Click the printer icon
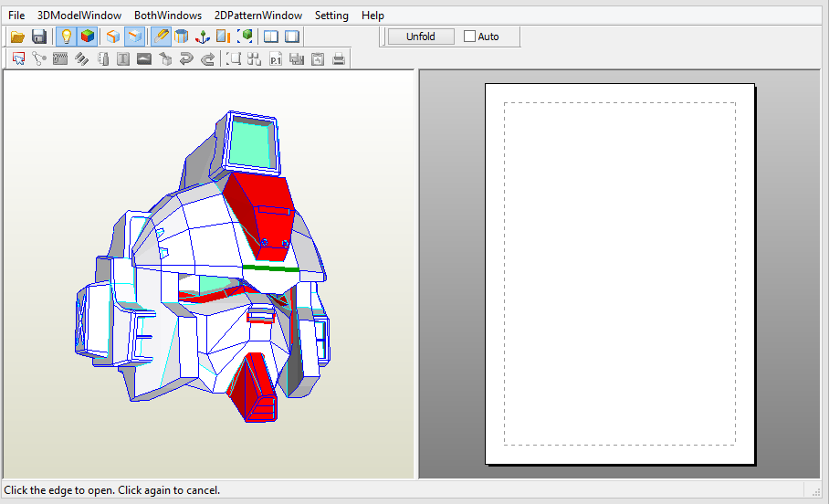Image resolution: width=829 pixels, height=504 pixels. 339,59
